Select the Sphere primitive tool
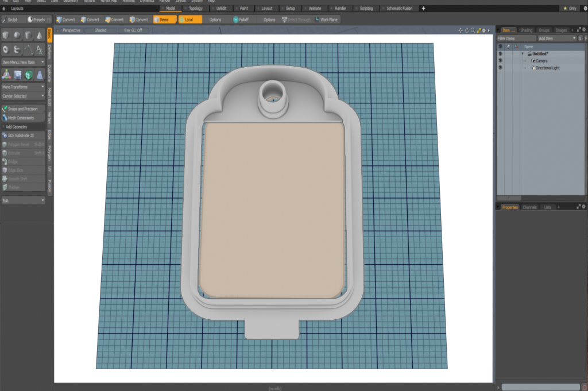The width and height of the screenshot is (588, 391). [17, 36]
